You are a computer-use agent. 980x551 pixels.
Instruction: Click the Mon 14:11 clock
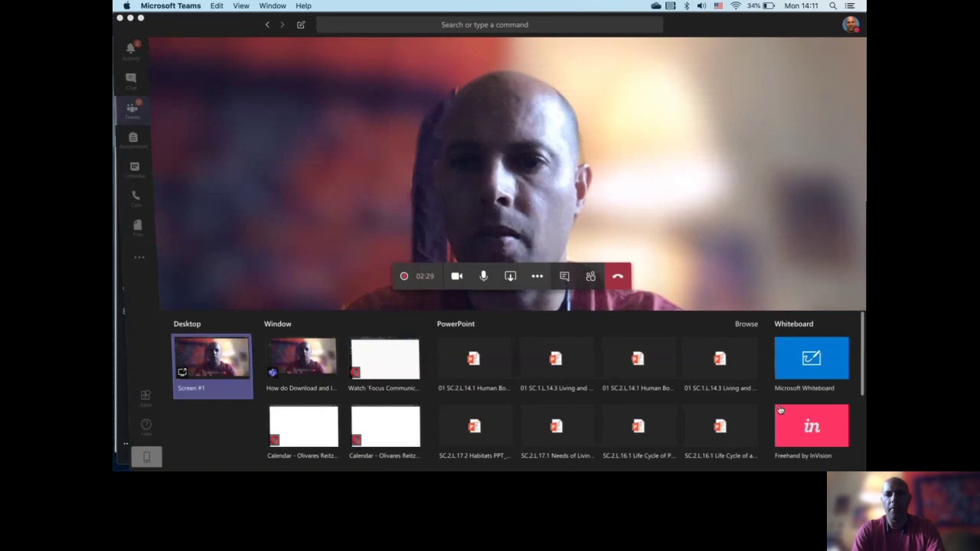coord(801,5)
